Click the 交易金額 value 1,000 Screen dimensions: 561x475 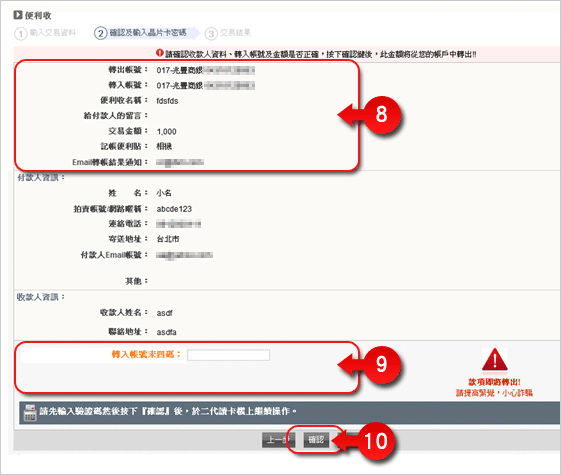pyautogui.click(x=166, y=132)
